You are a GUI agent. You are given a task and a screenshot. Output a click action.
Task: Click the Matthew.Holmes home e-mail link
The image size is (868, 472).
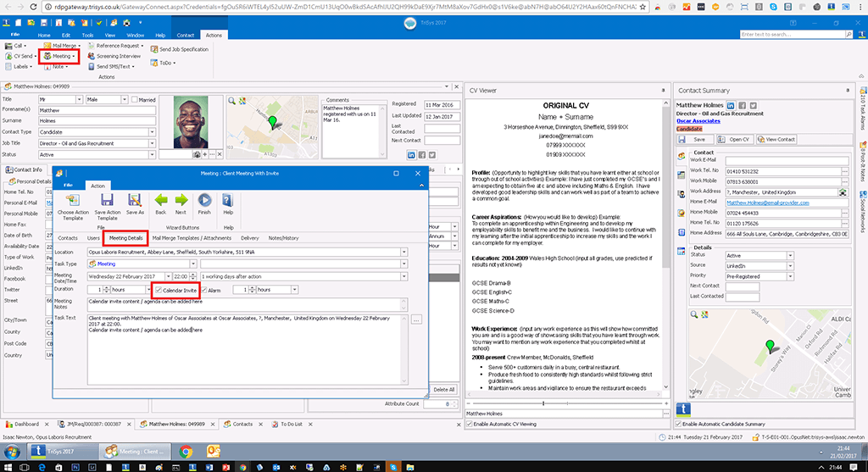pos(768,203)
